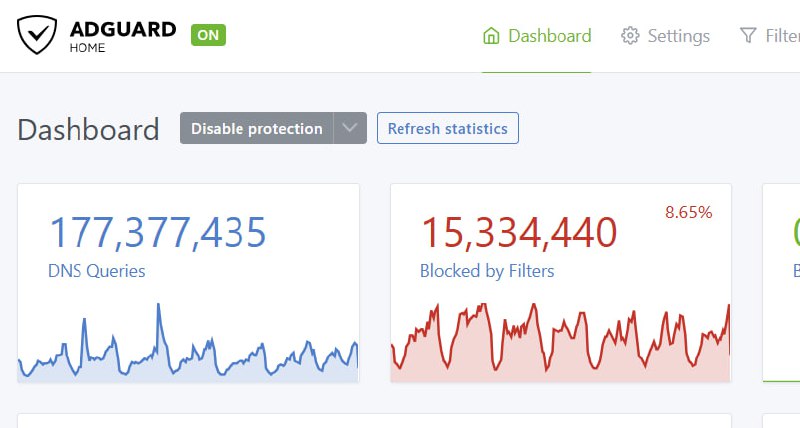Click the AdGuard shield logo icon

tap(38, 36)
